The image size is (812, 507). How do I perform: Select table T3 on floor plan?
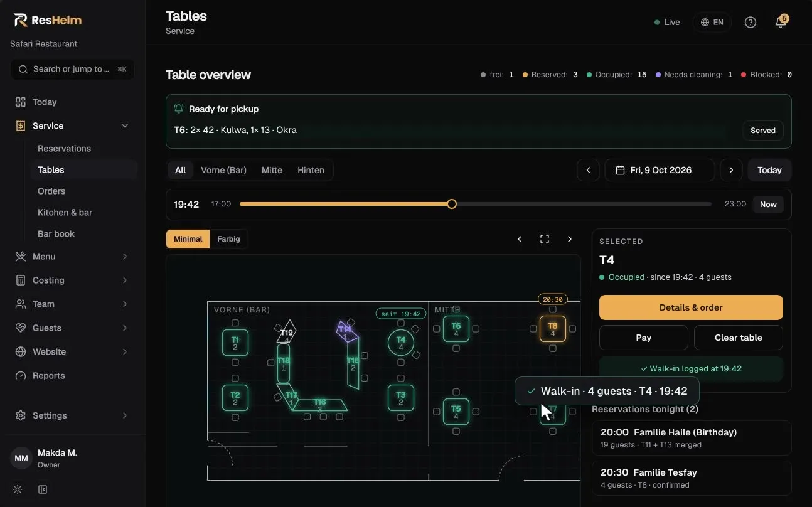pos(401,398)
